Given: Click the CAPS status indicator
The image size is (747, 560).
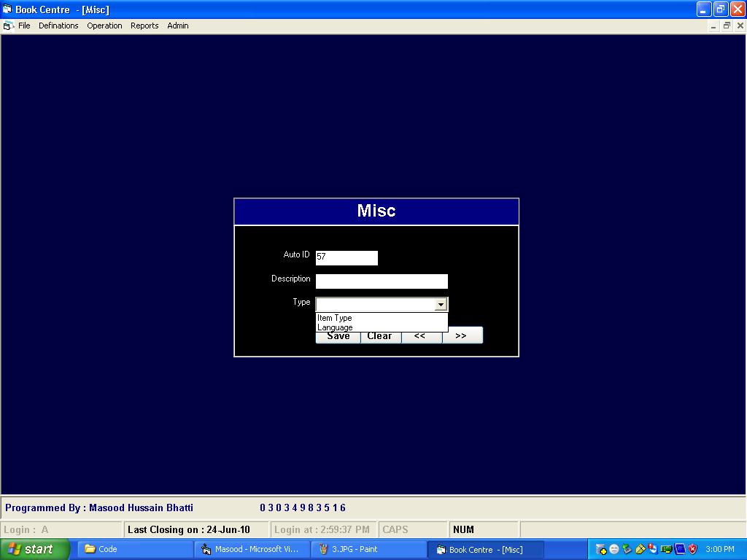Looking at the screenshot, I should [x=413, y=529].
